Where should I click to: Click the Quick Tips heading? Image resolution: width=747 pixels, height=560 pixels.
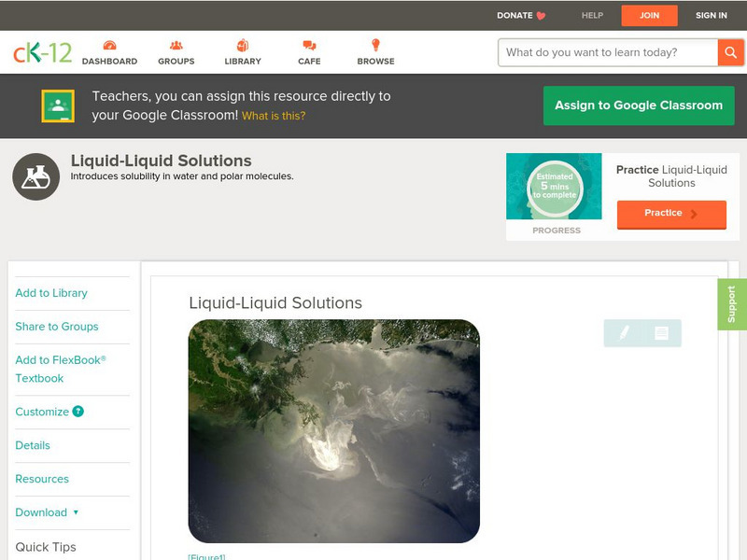[x=46, y=547]
